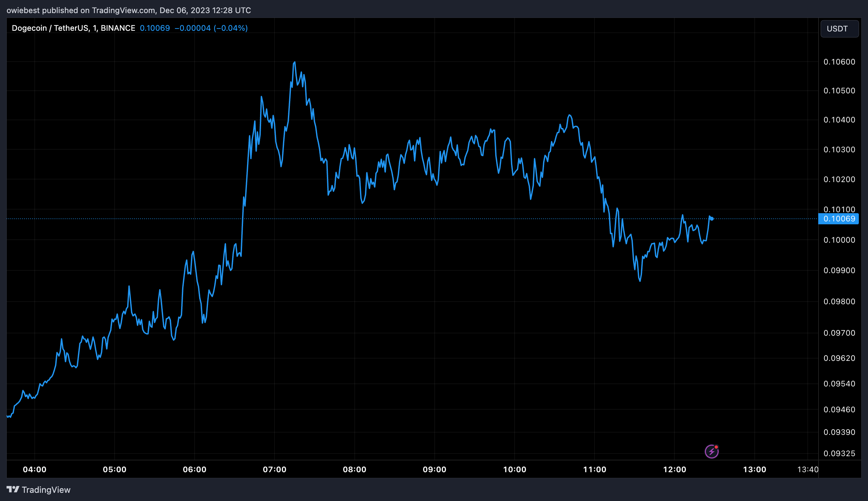868x501 pixels.
Task: Click the 0.09800 price axis label
Action: (x=839, y=302)
